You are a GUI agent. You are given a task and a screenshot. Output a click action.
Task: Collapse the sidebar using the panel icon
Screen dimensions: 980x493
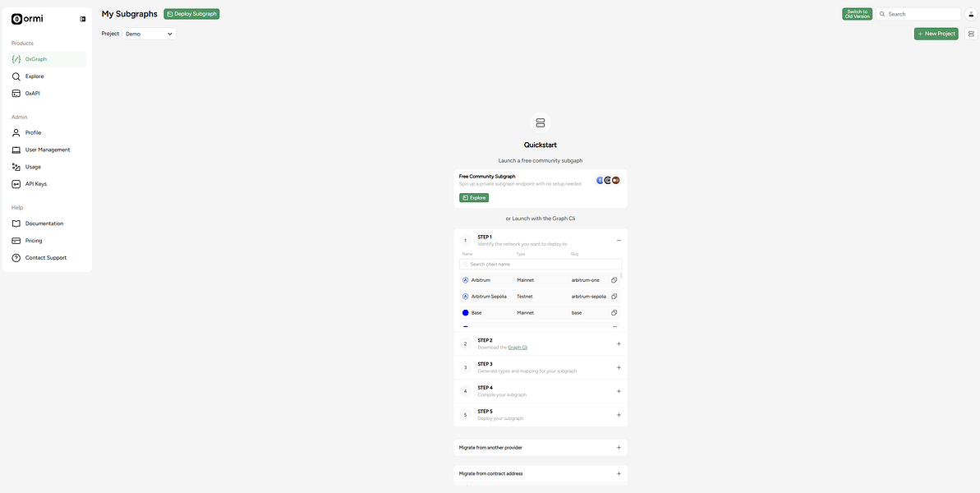pos(82,20)
